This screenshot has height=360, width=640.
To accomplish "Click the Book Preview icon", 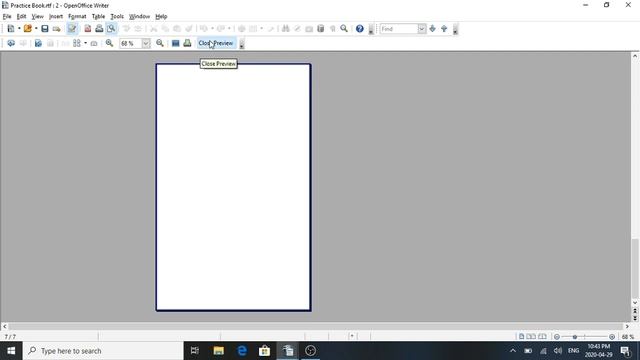I will click(x=94, y=43).
